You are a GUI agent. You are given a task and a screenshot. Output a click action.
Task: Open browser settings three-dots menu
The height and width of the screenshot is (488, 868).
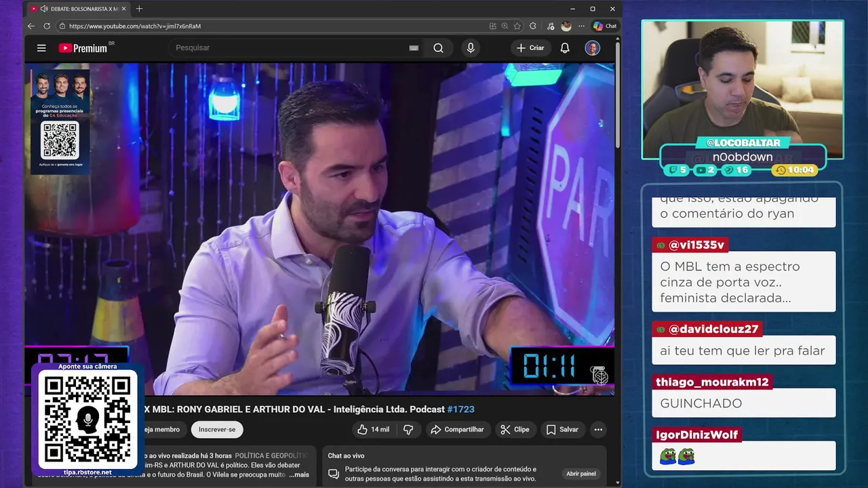(x=581, y=26)
